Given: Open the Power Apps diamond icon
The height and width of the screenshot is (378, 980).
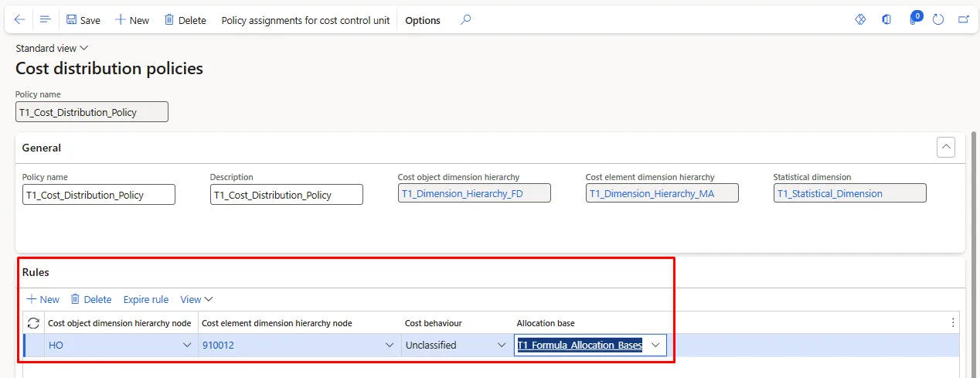Looking at the screenshot, I should [x=860, y=20].
